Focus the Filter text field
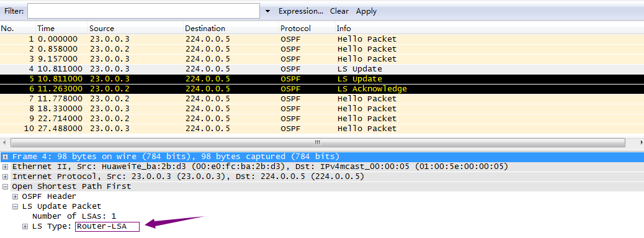 [143, 11]
